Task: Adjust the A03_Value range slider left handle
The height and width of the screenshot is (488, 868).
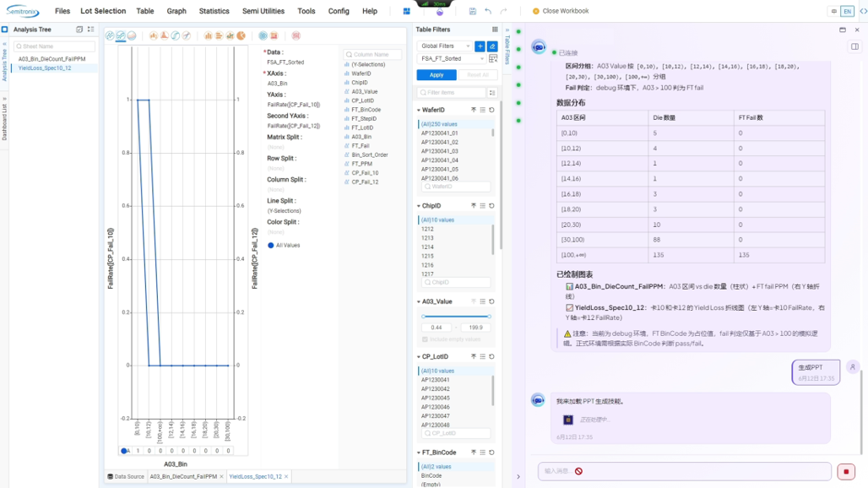Action: point(424,317)
